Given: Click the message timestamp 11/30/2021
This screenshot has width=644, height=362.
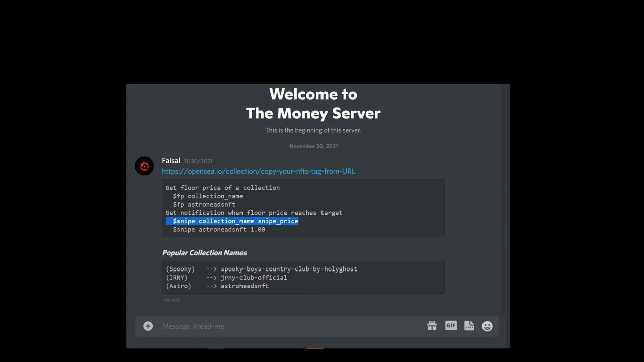Looking at the screenshot, I should 198,161.
